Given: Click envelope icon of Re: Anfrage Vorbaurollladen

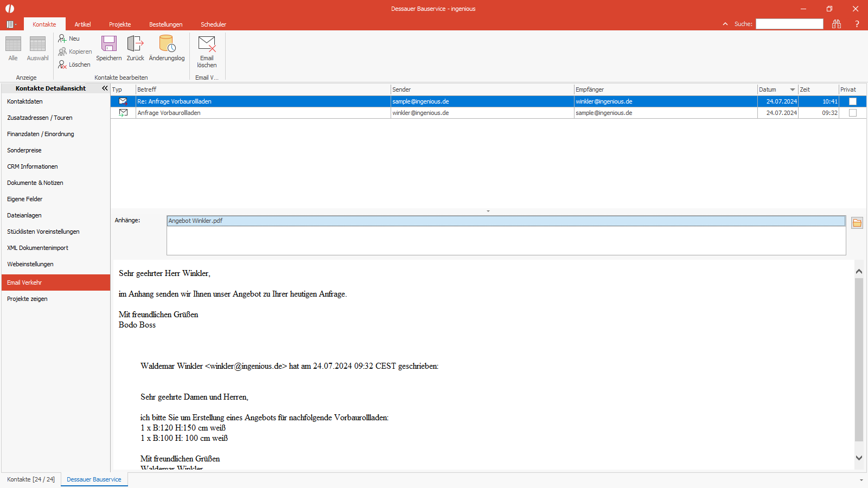Looking at the screenshot, I should coord(123,101).
